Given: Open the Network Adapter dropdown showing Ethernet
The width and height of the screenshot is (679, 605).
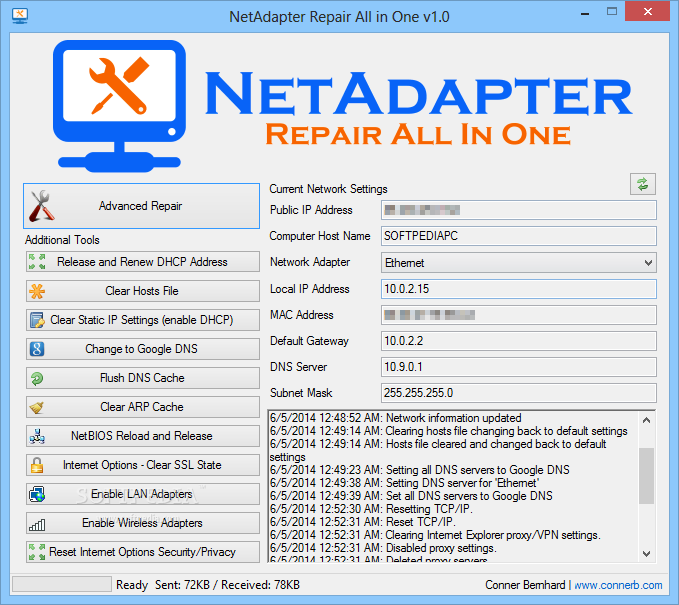Looking at the screenshot, I should click(x=519, y=263).
